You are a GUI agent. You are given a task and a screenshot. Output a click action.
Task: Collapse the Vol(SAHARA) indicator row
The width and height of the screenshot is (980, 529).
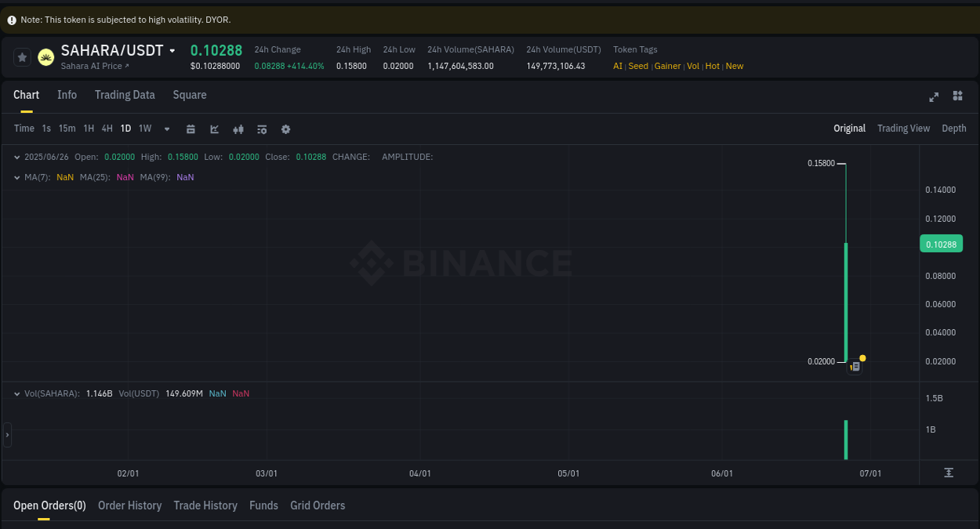(x=16, y=393)
